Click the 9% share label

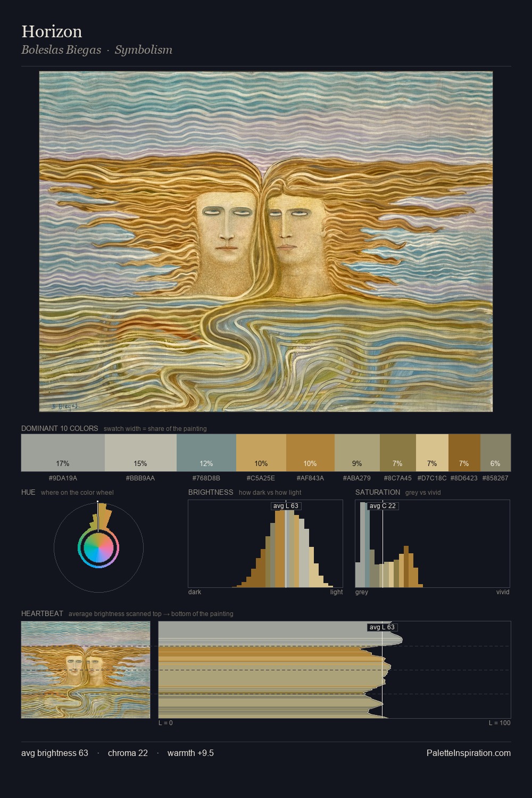point(357,463)
